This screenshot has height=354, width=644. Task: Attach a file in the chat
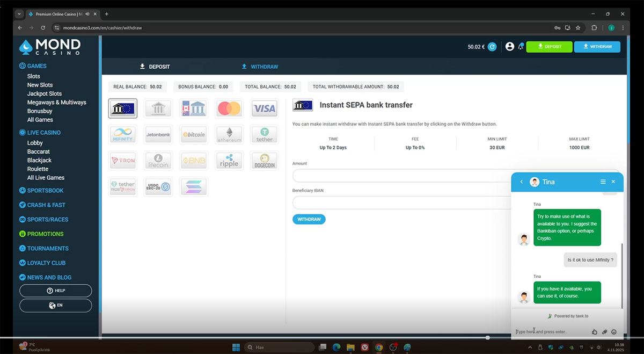coord(604,332)
